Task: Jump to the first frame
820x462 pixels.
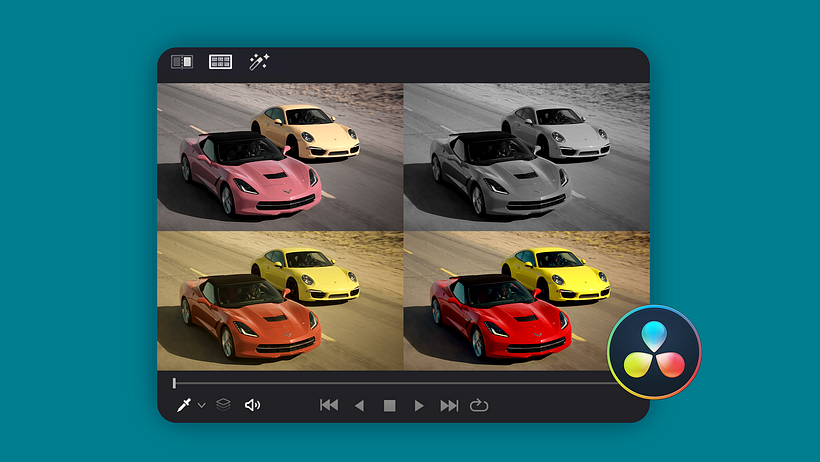Action: [x=329, y=405]
